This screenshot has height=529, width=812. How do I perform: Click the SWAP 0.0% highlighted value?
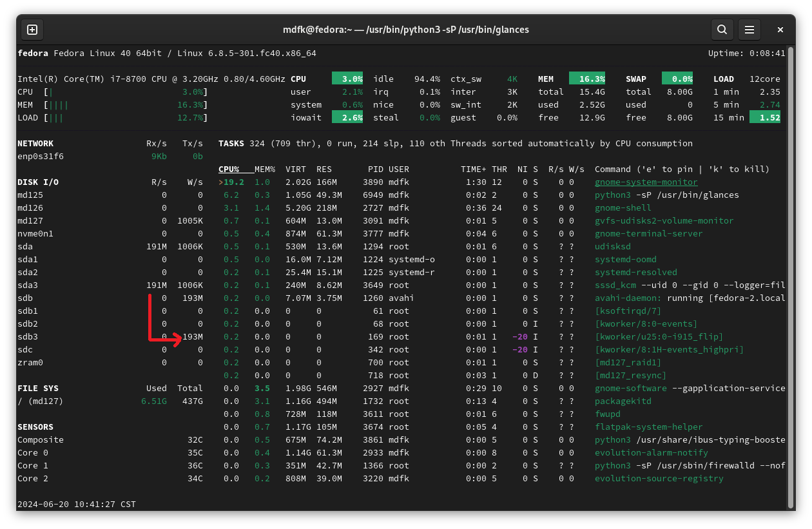pos(677,79)
